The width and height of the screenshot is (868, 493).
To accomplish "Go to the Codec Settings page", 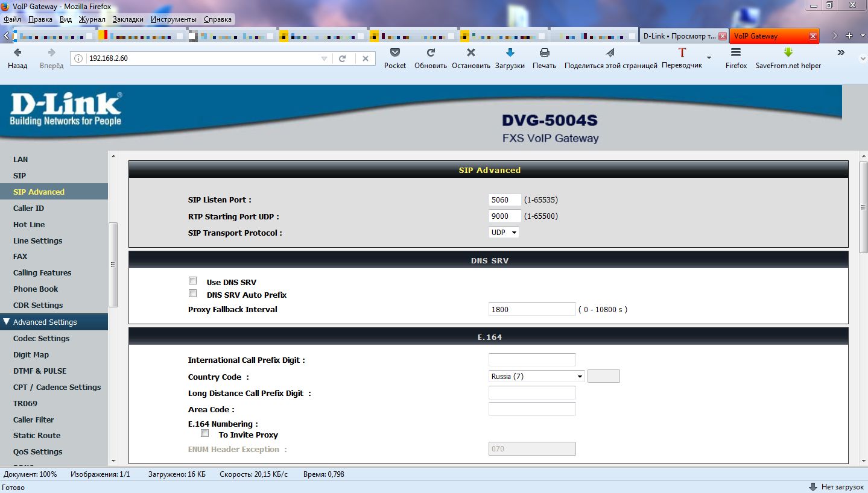I will [x=41, y=339].
